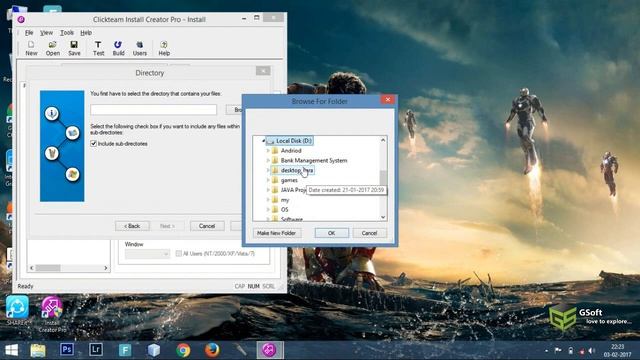
Task: Click the Make New Folder button
Action: click(276, 233)
